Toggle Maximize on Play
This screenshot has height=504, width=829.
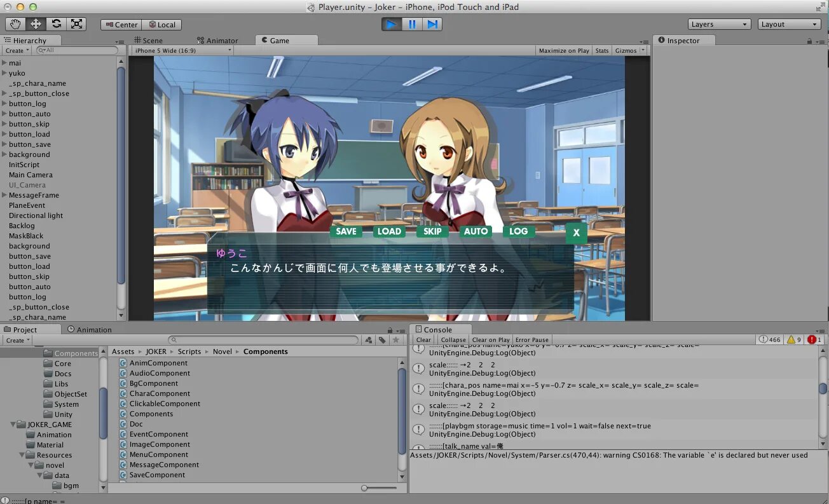[564, 50]
